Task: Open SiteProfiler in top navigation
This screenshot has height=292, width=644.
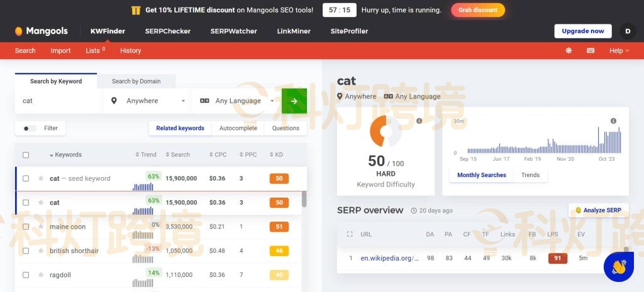Action: click(x=349, y=31)
